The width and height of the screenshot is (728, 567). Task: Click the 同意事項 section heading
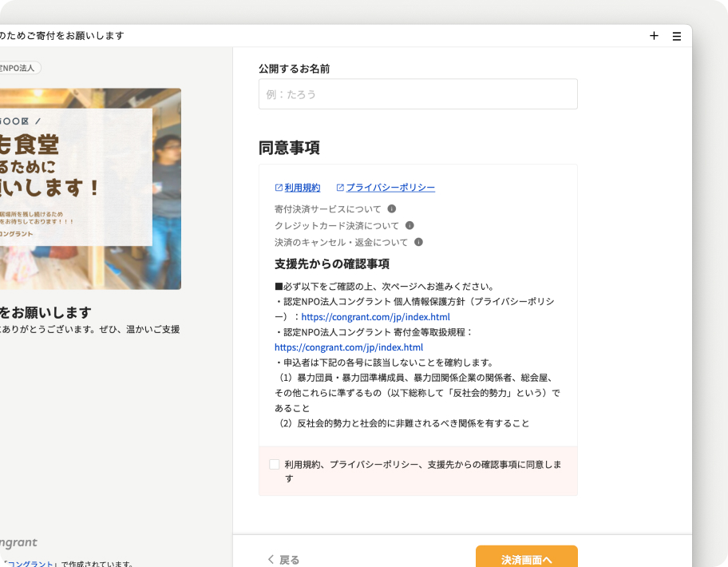pos(289,148)
